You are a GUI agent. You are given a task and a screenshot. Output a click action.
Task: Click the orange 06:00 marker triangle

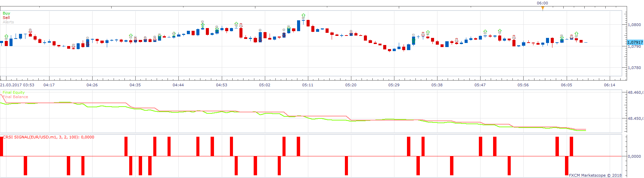[x=543, y=8]
